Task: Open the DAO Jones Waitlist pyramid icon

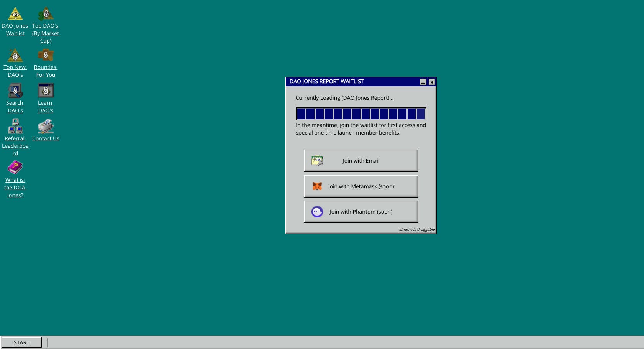Action: tap(15, 14)
